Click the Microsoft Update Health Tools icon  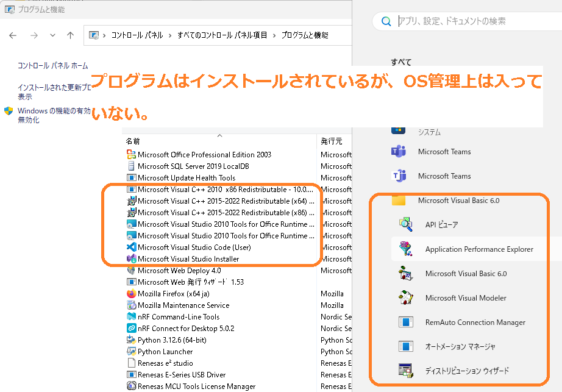coord(131,178)
